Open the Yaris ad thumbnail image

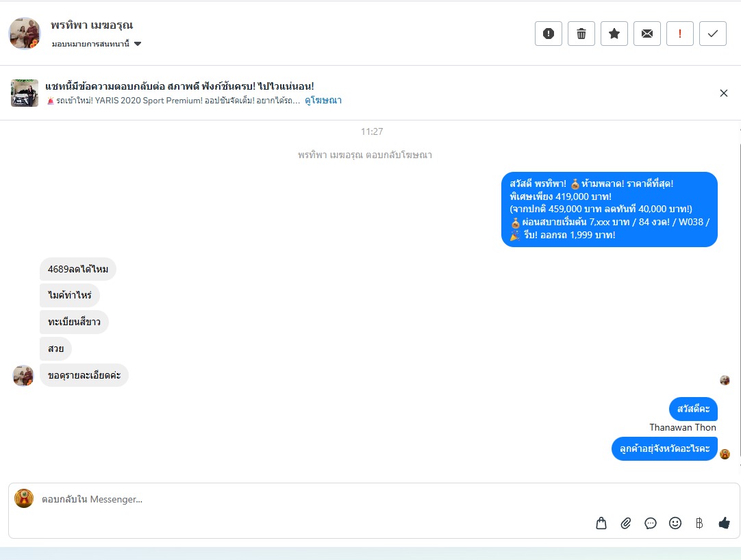(x=25, y=93)
